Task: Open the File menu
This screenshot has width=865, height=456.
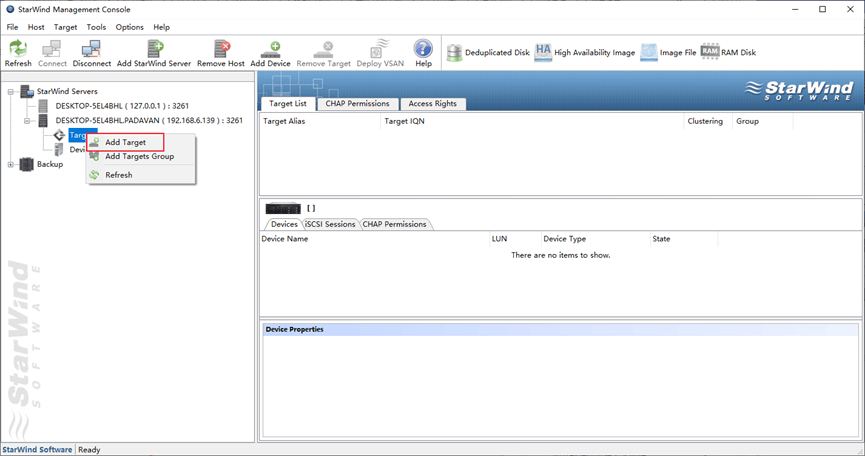Action: coord(12,27)
